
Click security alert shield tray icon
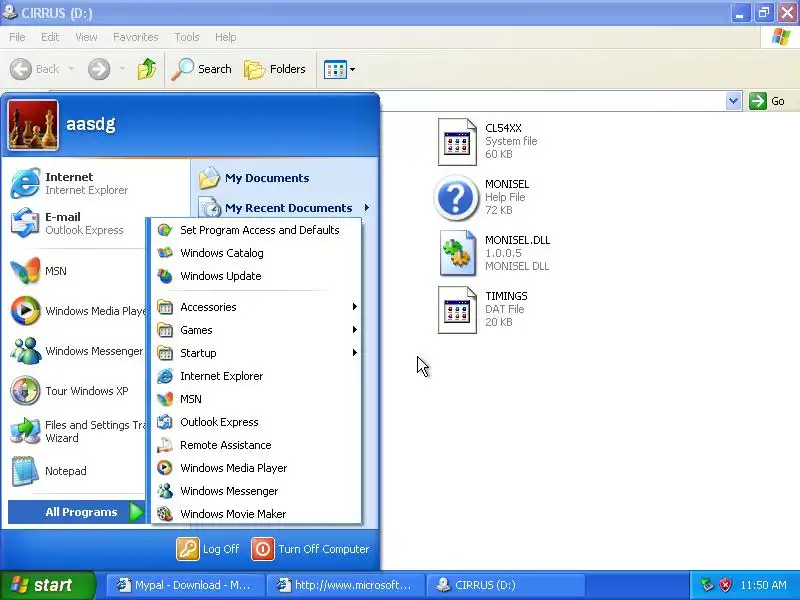[725, 585]
